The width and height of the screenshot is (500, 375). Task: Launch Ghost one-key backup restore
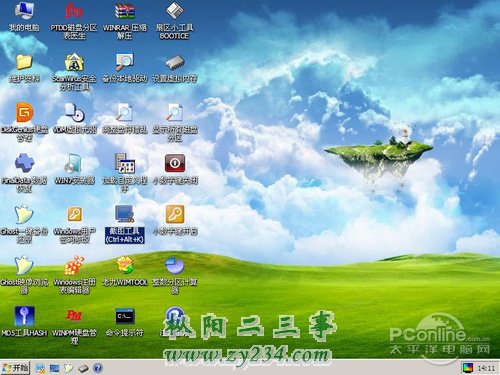[24, 214]
